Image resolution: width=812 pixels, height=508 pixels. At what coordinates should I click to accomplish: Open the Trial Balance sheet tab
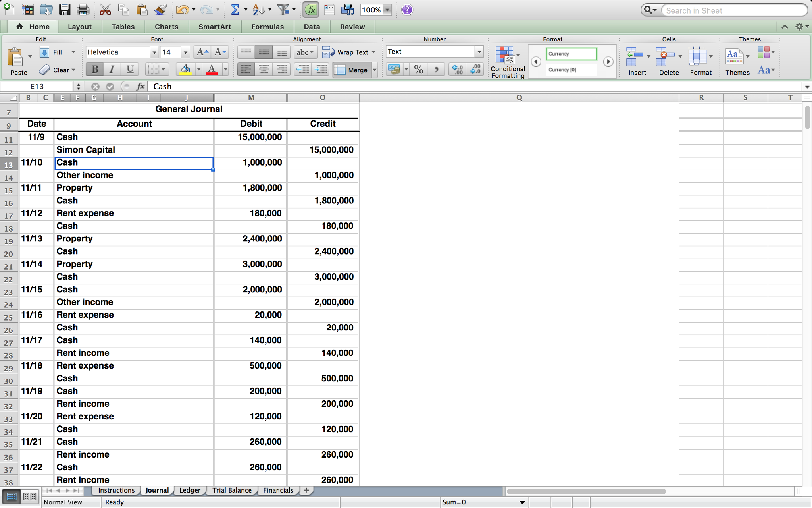(232, 490)
